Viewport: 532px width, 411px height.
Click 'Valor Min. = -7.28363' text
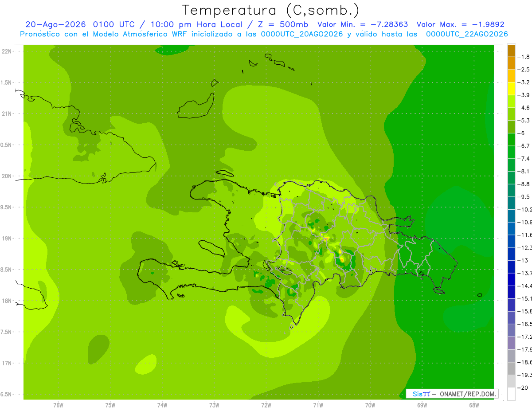[x=363, y=24]
